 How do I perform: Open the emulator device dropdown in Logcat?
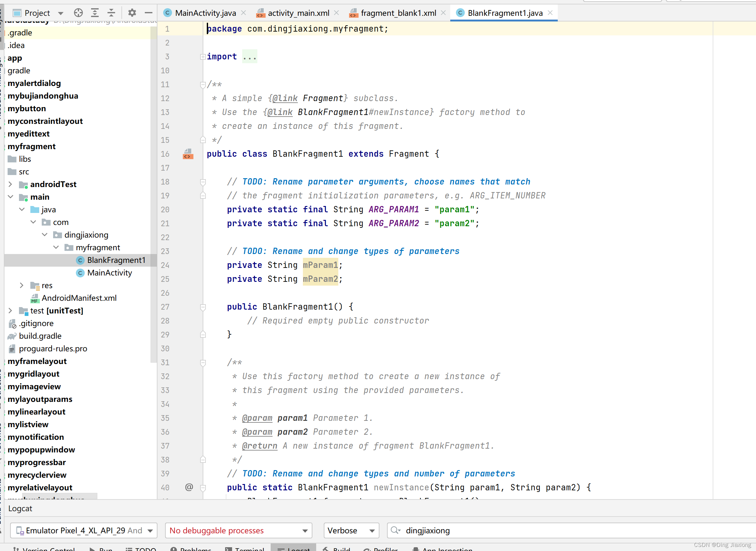pyautogui.click(x=84, y=530)
